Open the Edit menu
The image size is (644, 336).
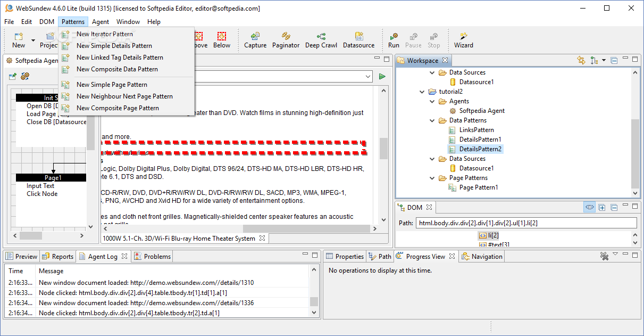point(27,22)
